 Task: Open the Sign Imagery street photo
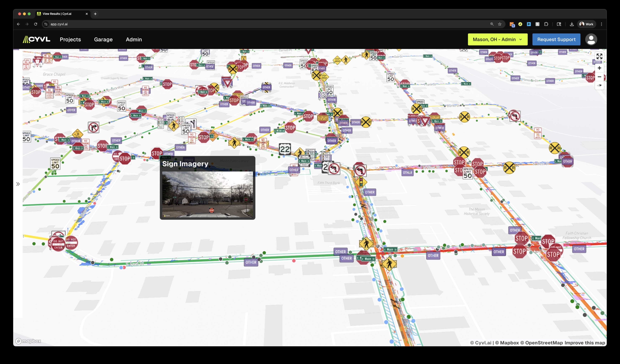[207, 194]
